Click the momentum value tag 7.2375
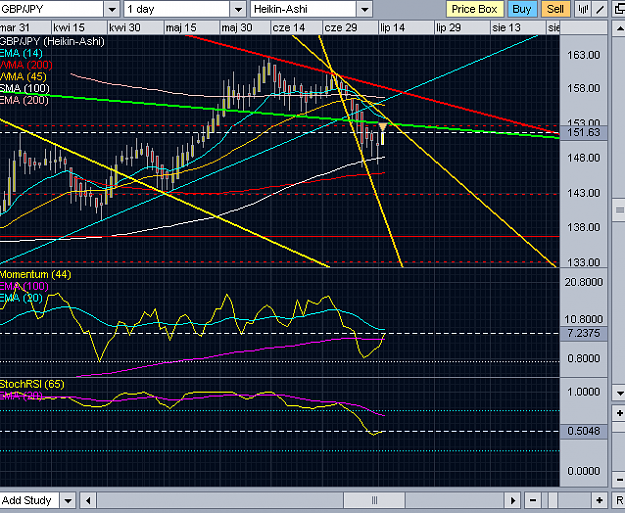The height and width of the screenshot is (513, 625). pos(584,333)
